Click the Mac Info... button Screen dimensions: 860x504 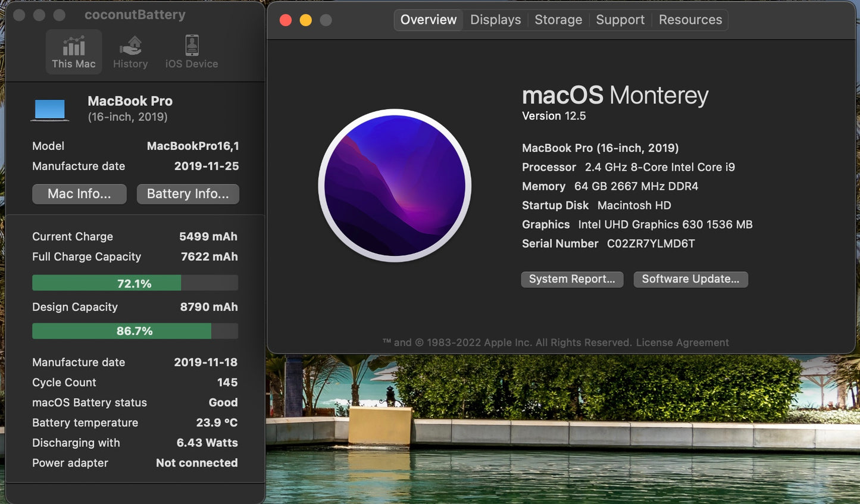point(79,193)
